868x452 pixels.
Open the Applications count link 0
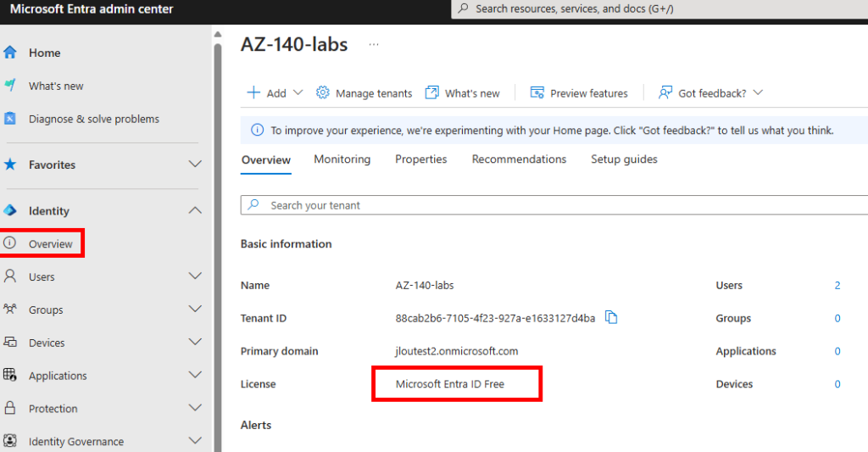(837, 351)
